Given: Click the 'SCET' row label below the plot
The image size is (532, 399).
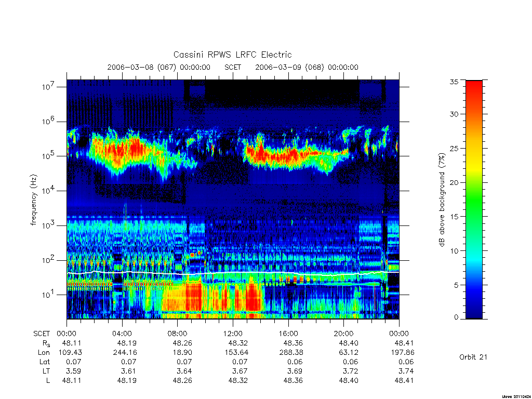Looking at the screenshot, I should [x=42, y=334].
